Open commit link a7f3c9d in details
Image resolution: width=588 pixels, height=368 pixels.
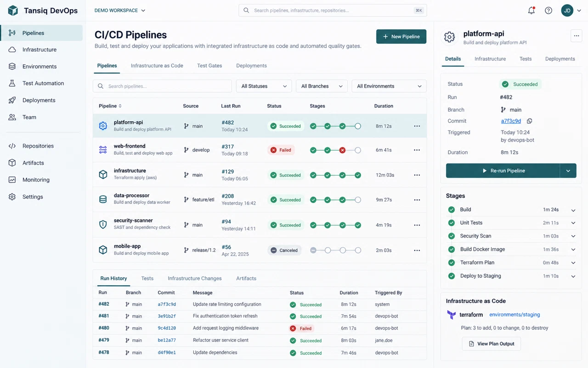click(x=511, y=121)
